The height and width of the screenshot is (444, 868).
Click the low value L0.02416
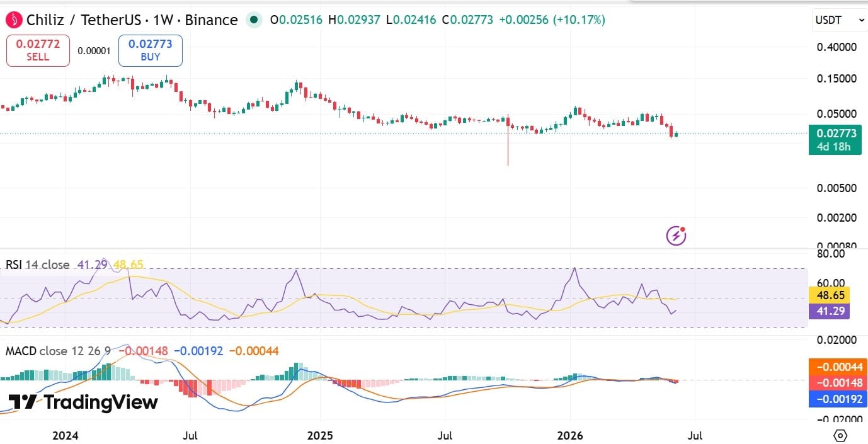[x=412, y=20]
